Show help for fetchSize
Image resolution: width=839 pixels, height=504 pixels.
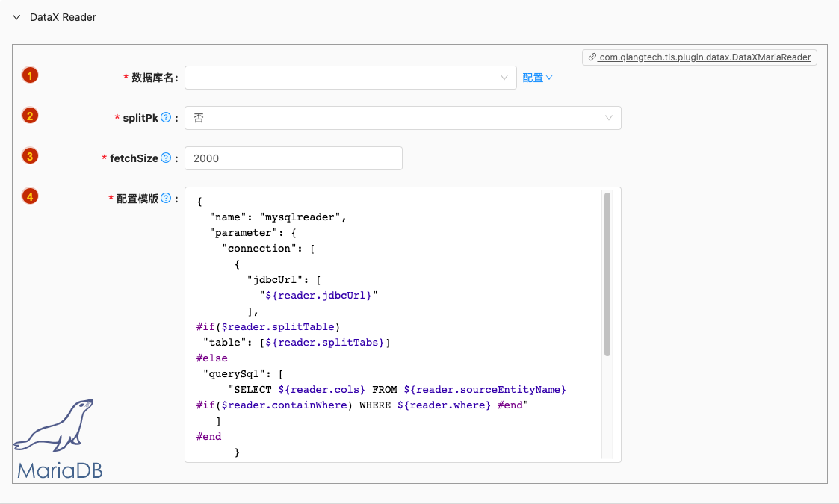tap(166, 158)
